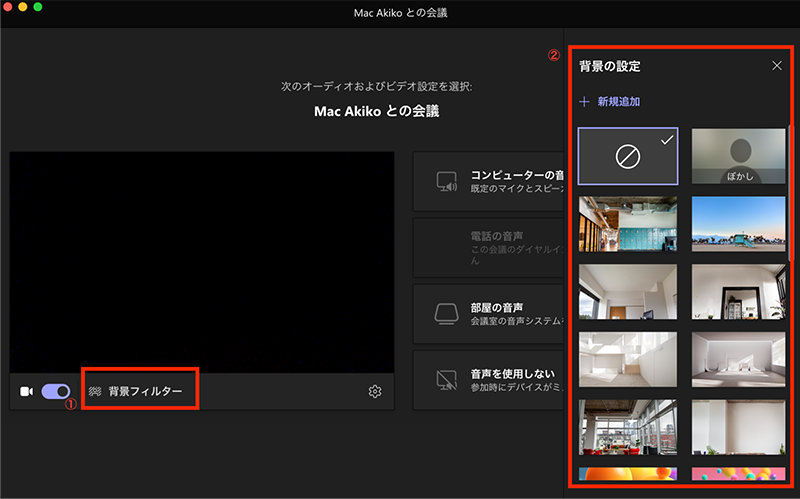This screenshot has height=499, width=800.
Task: Click the background panel scrollbar
Action: pyautogui.click(x=790, y=194)
